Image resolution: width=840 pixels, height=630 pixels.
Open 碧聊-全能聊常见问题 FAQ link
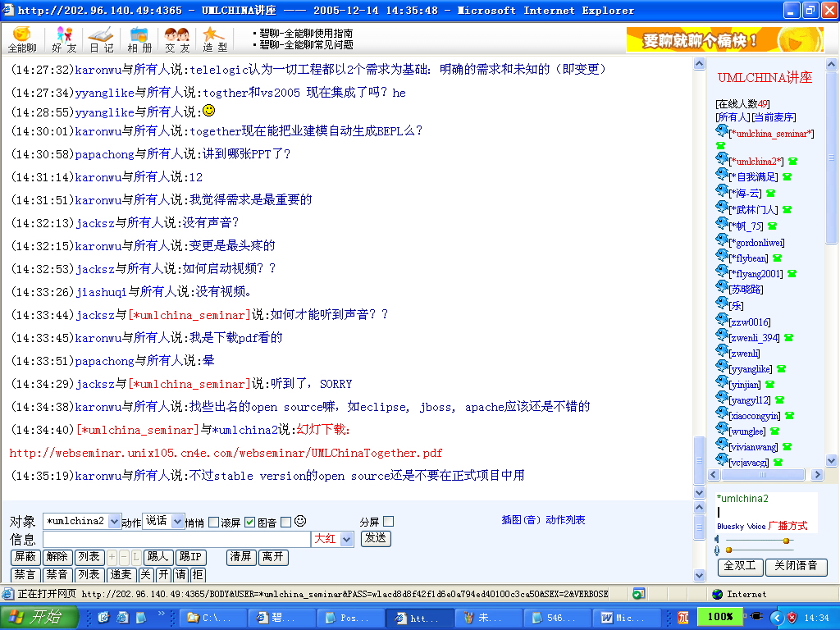point(306,46)
